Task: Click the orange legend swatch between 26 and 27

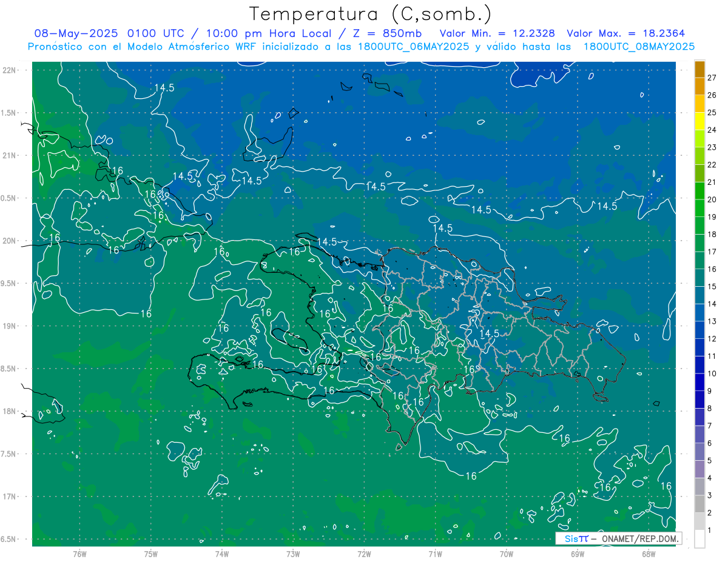Action: [x=699, y=86]
